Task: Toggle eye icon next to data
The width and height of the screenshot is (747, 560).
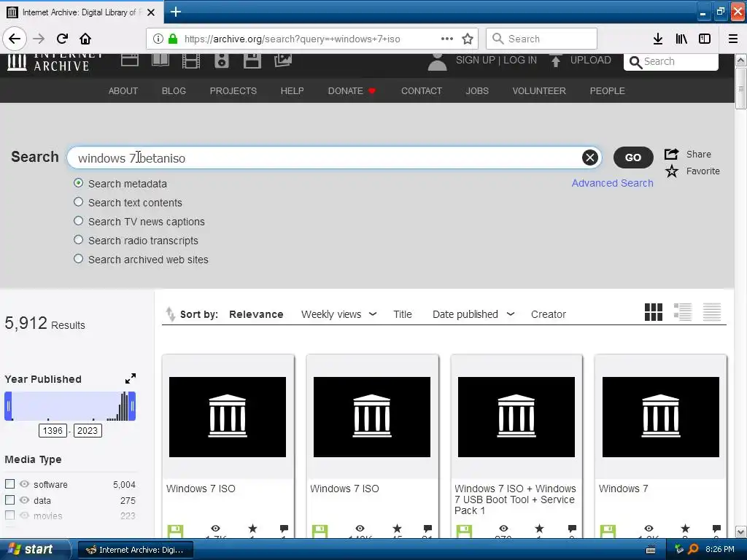Action: coord(24,500)
